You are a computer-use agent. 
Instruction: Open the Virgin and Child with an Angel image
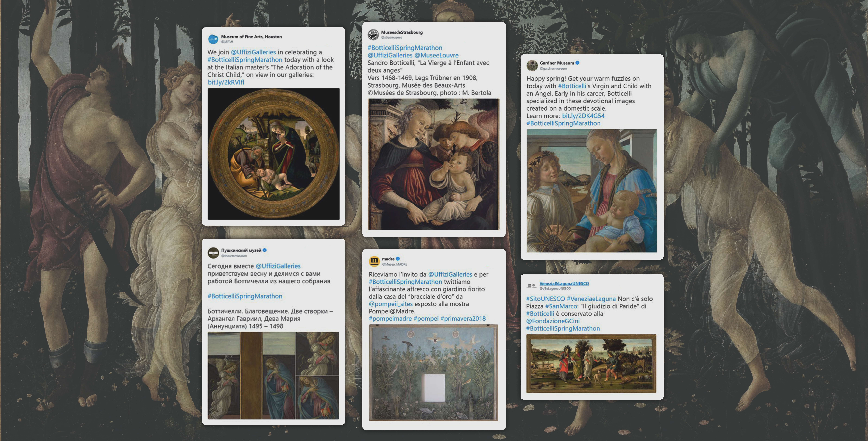592,191
